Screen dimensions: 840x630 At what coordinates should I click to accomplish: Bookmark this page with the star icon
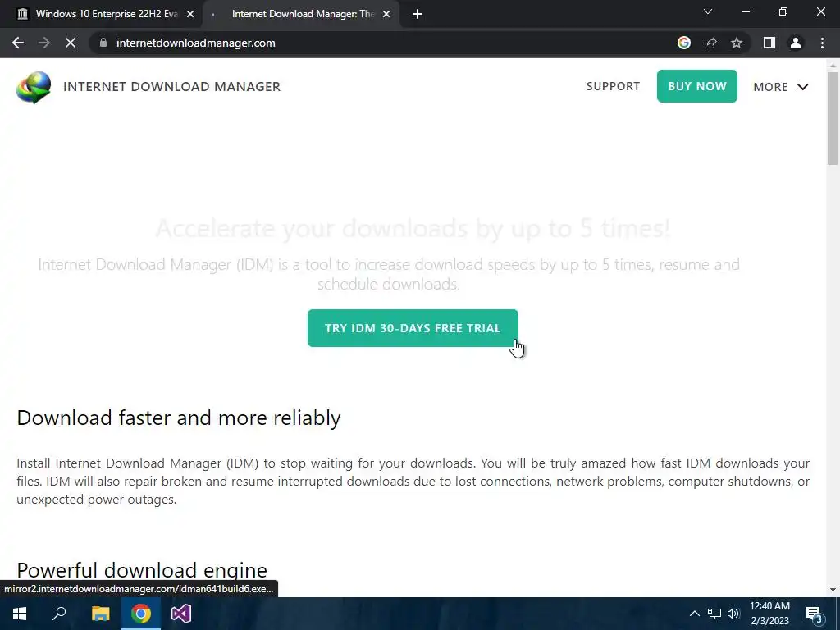tap(737, 43)
